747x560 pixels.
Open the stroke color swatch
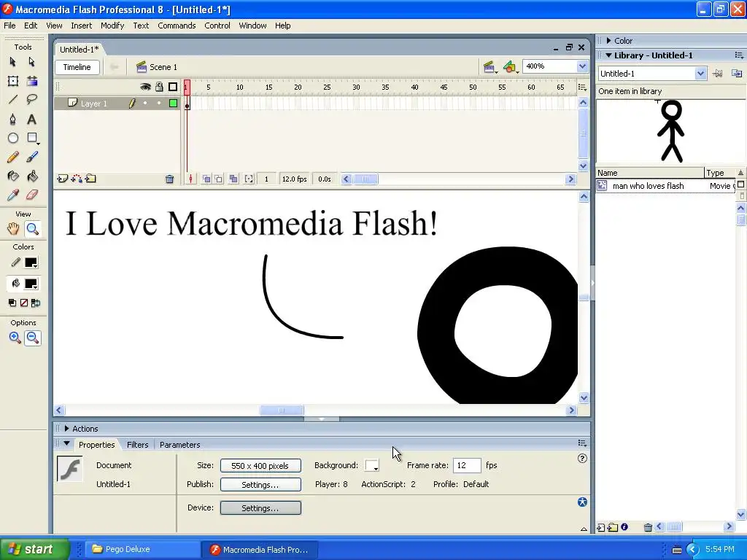click(31, 262)
